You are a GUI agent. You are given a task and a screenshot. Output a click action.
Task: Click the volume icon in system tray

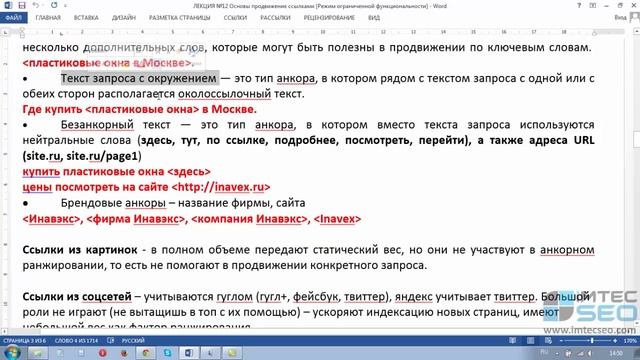[x=590, y=353]
